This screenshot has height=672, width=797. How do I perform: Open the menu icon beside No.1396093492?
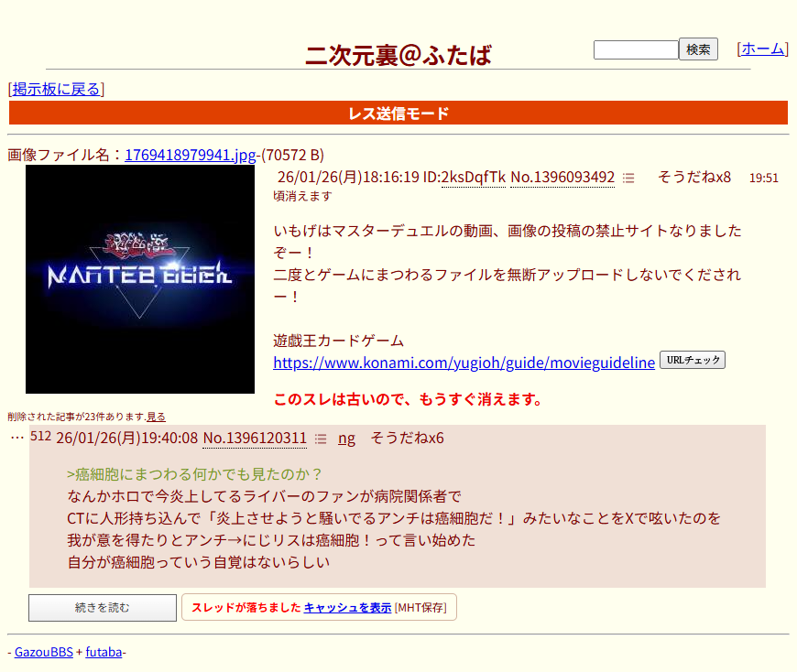coord(628,178)
